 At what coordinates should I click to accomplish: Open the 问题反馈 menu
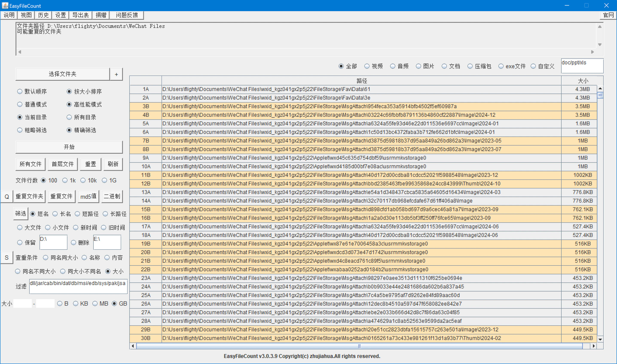pyautogui.click(x=127, y=15)
